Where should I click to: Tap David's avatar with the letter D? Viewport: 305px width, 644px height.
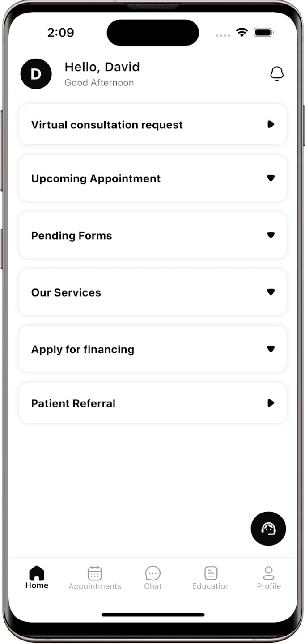click(x=36, y=73)
